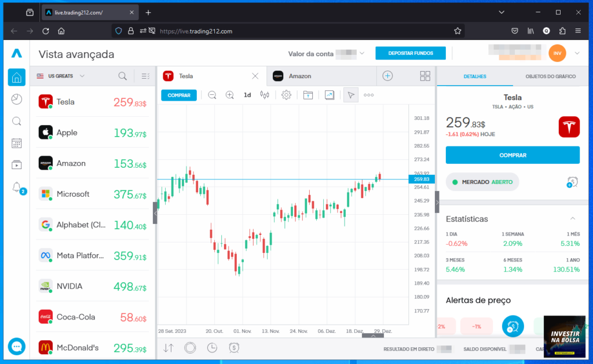Open the chart settings gear
The height and width of the screenshot is (364, 593).
pyautogui.click(x=286, y=95)
